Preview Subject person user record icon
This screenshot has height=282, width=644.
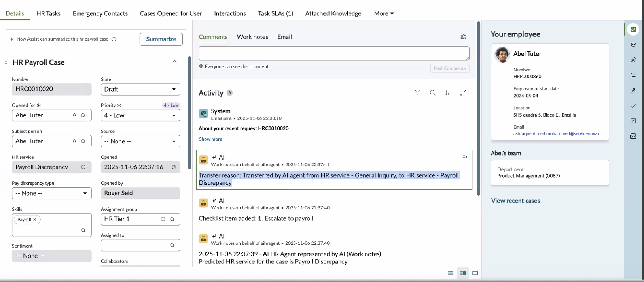tap(74, 141)
